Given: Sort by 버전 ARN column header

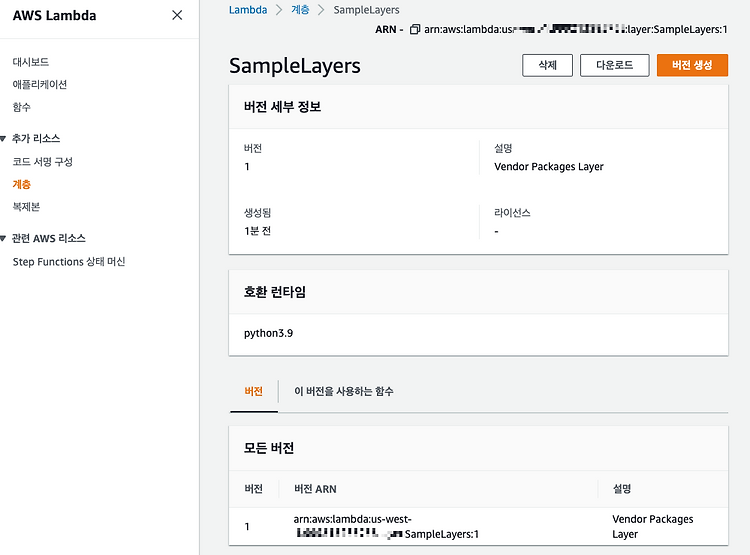Looking at the screenshot, I should 315,489.
